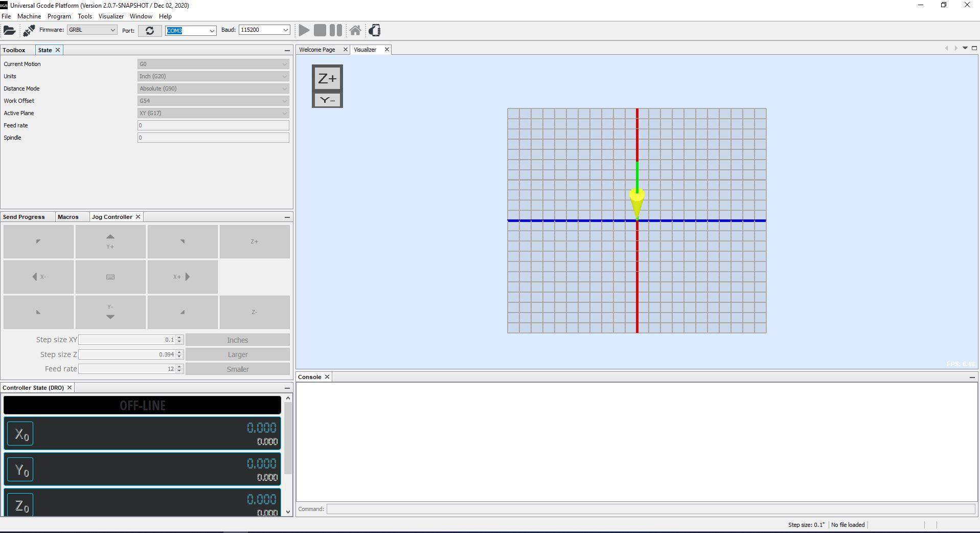Image resolution: width=980 pixels, height=533 pixels.
Task: Click the connect/disconnect plug icon
Action: tap(29, 30)
